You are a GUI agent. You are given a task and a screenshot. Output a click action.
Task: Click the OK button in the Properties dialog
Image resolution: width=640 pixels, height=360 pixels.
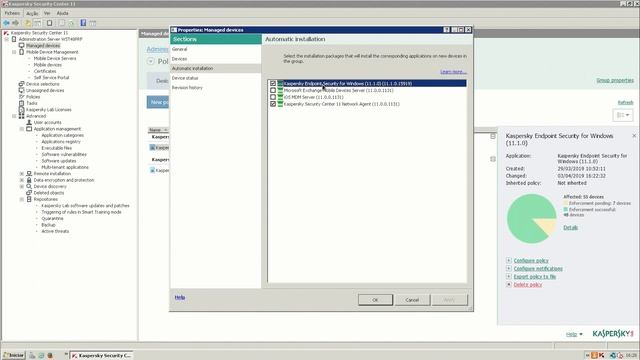click(376, 300)
